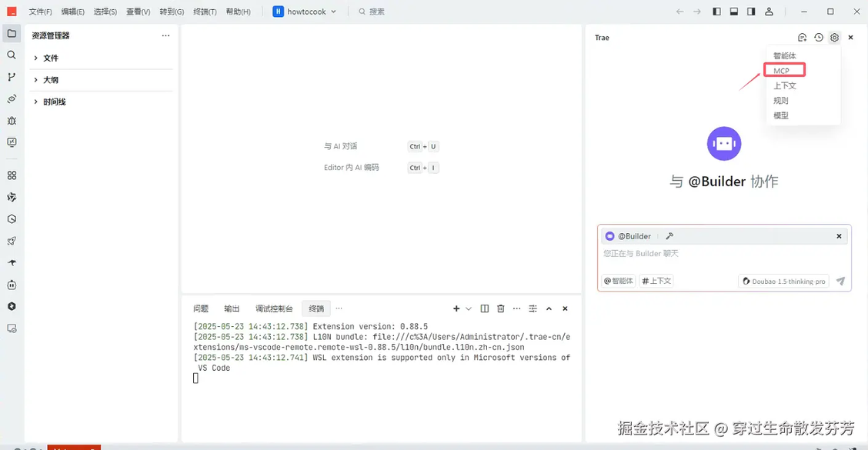
Task: Open the Explorer view in the activity bar
Action: tap(12, 34)
